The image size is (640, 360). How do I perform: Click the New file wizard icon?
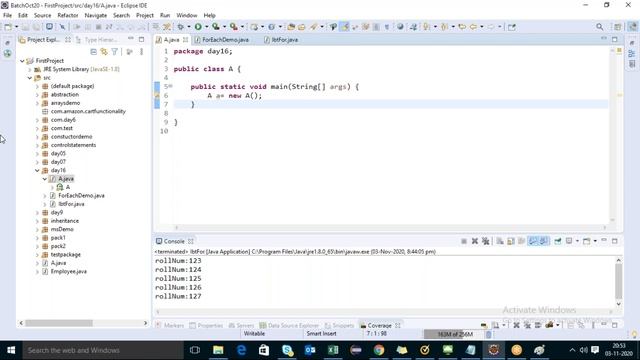coord(8,27)
